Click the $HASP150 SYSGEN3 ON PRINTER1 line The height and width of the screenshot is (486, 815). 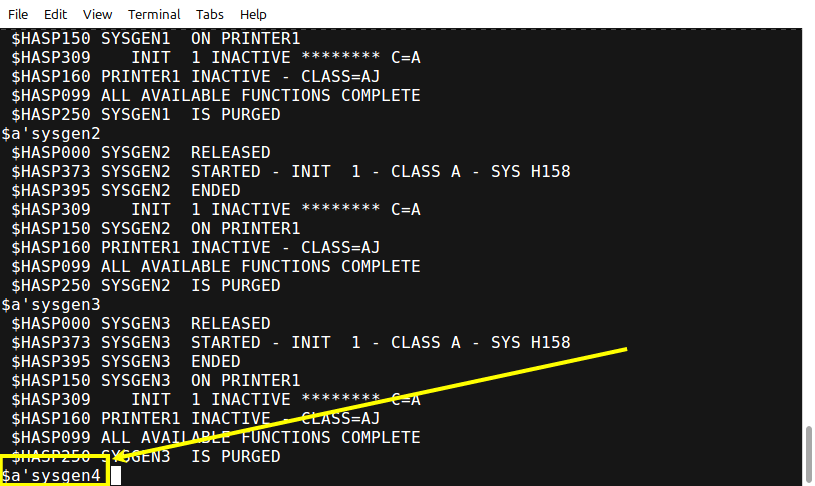click(x=156, y=380)
